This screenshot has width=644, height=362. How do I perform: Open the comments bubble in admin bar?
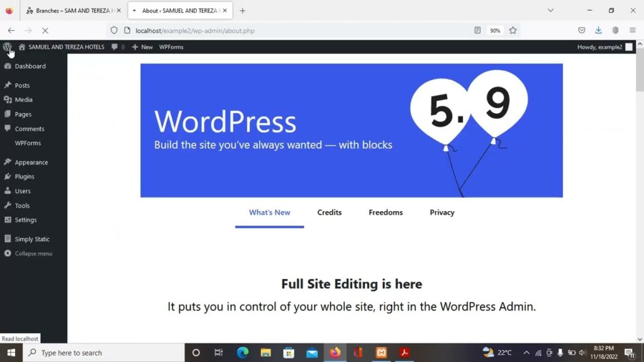point(118,47)
